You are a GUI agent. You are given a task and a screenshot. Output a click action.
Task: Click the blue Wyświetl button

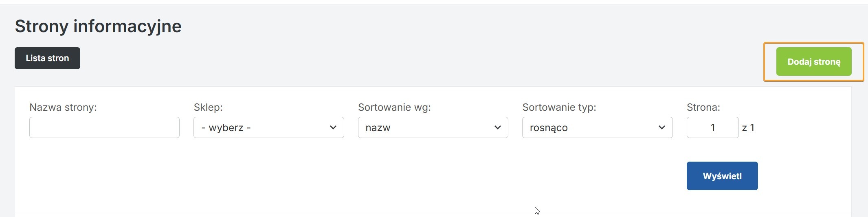(722, 176)
